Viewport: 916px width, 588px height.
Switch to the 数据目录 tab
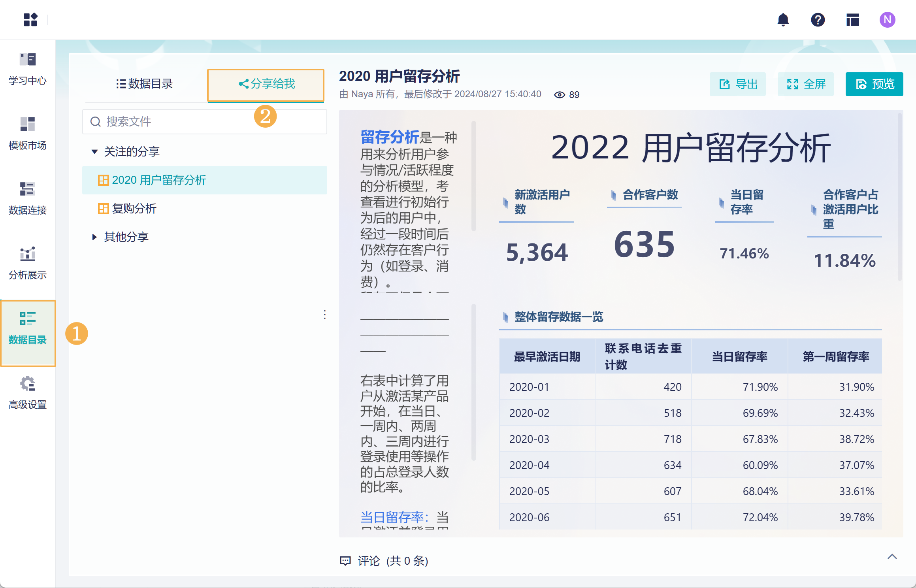[x=145, y=84]
